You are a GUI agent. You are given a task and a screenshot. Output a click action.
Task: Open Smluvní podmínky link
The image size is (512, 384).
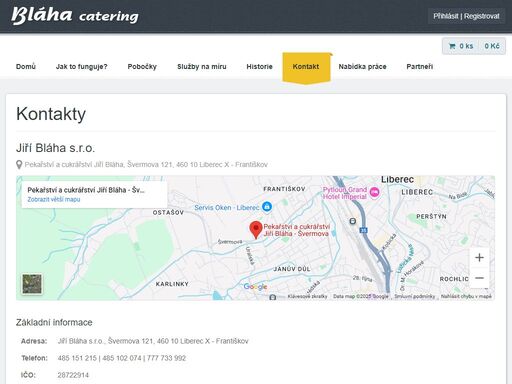point(415,296)
